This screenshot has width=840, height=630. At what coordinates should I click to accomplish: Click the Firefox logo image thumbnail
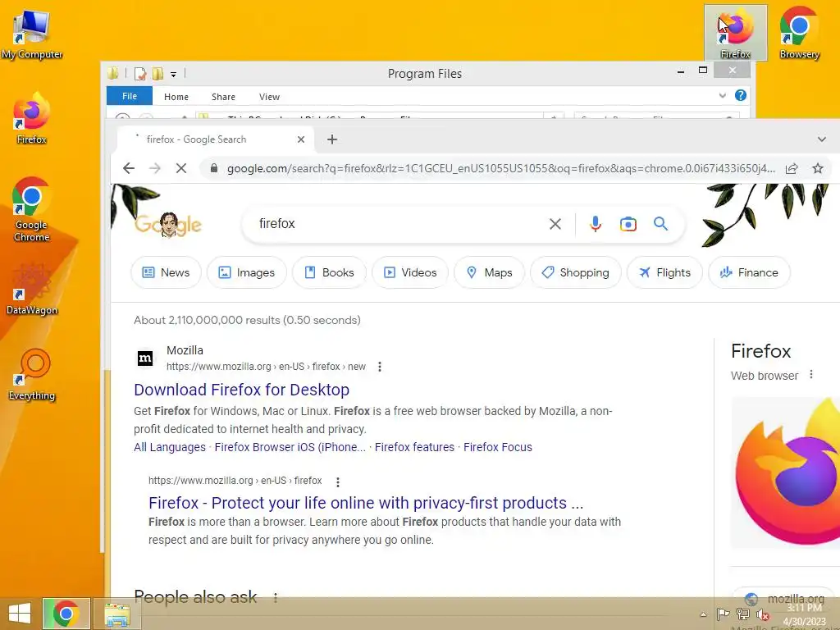point(785,472)
